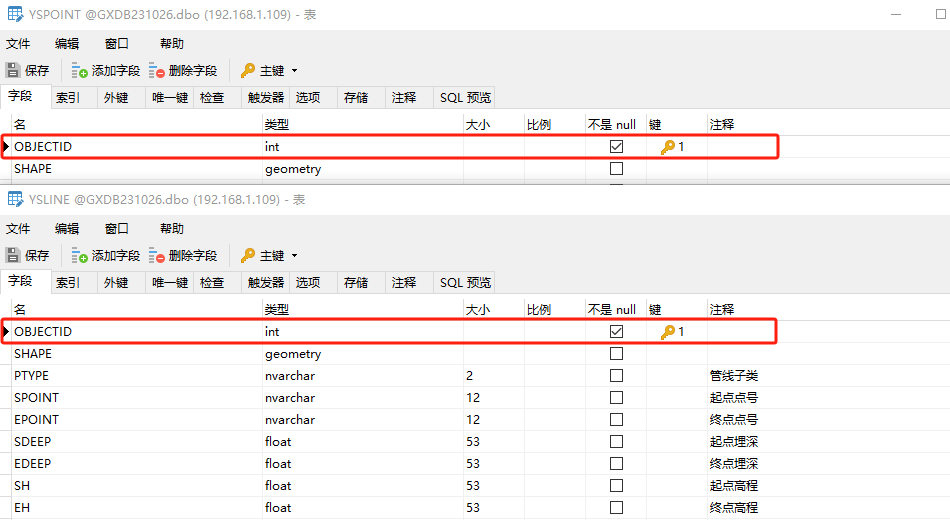
Task: Enable not-null checkbox for SDEEP field
Action: pyautogui.click(x=616, y=442)
